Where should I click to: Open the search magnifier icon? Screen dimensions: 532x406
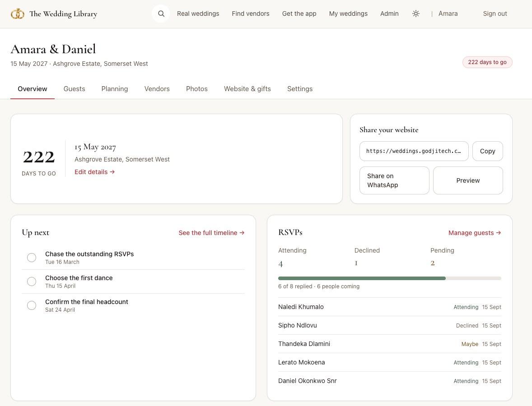(161, 14)
